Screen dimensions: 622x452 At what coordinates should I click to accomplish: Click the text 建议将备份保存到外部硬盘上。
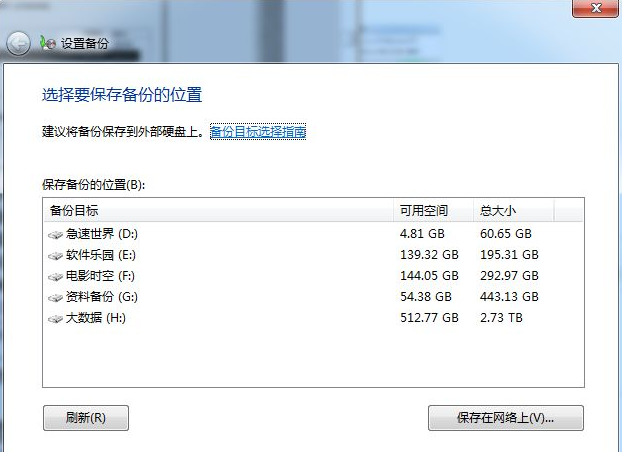click(x=123, y=132)
